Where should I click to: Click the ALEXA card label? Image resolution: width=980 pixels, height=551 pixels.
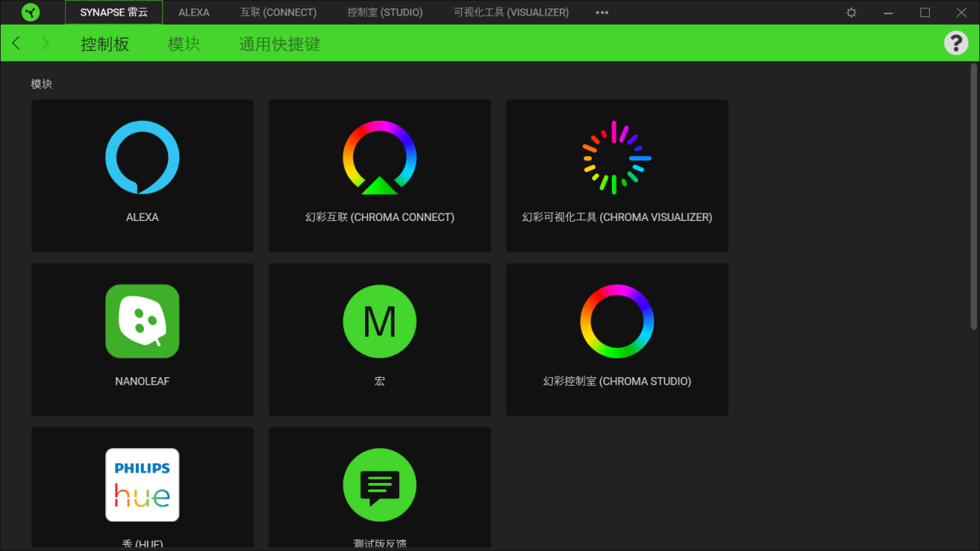click(142, 217)
